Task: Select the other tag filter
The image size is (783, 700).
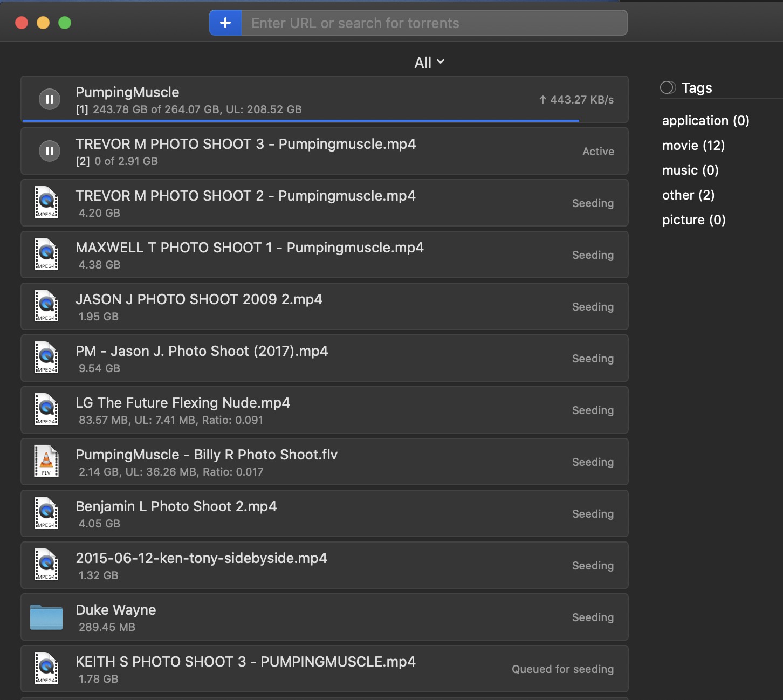Action: [688, 195]
